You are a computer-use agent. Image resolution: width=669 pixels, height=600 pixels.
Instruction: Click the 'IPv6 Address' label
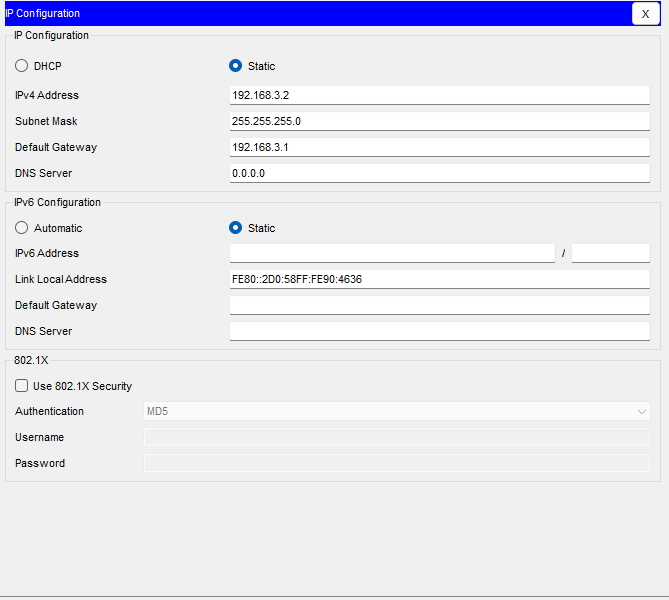47,253
